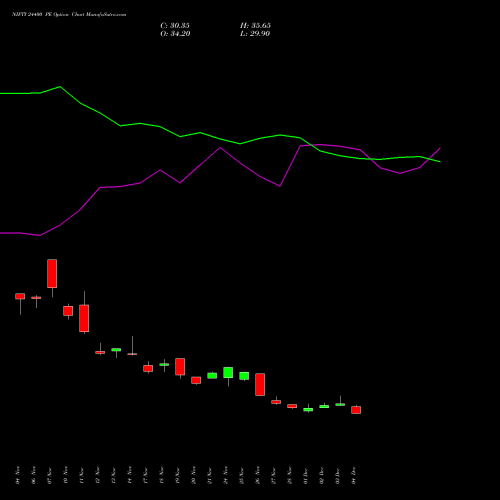
Task: Click the red candle for 26 Nov
Action: 260,384
